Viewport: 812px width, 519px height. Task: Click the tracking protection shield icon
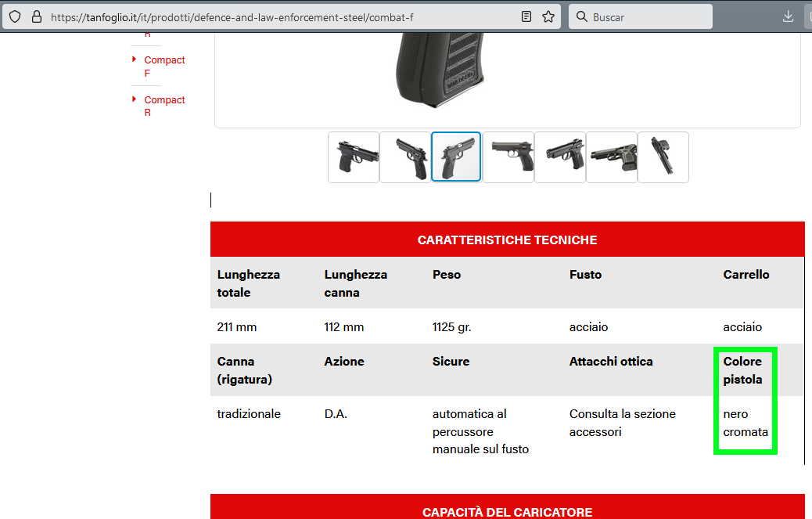(15, 16)
